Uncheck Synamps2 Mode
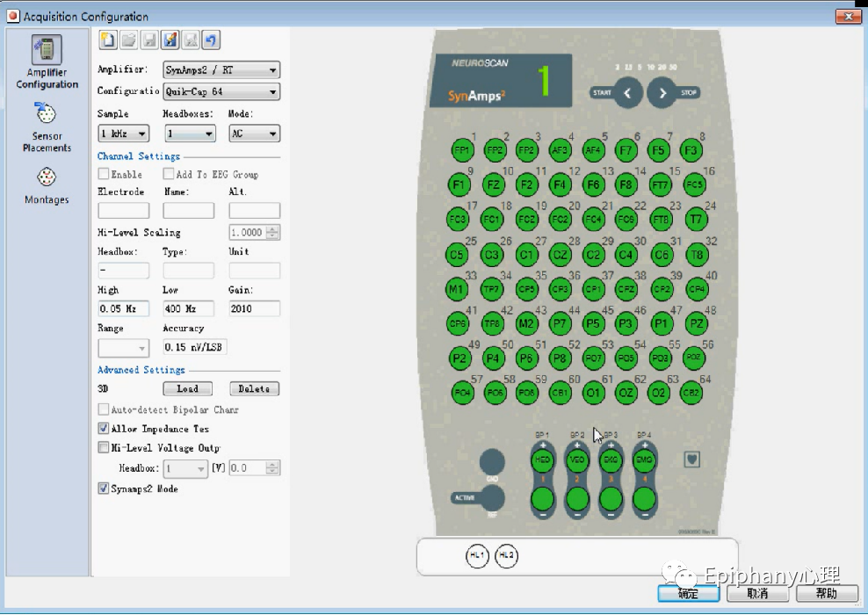Viewport: 868px width, 615px height. 104,488
